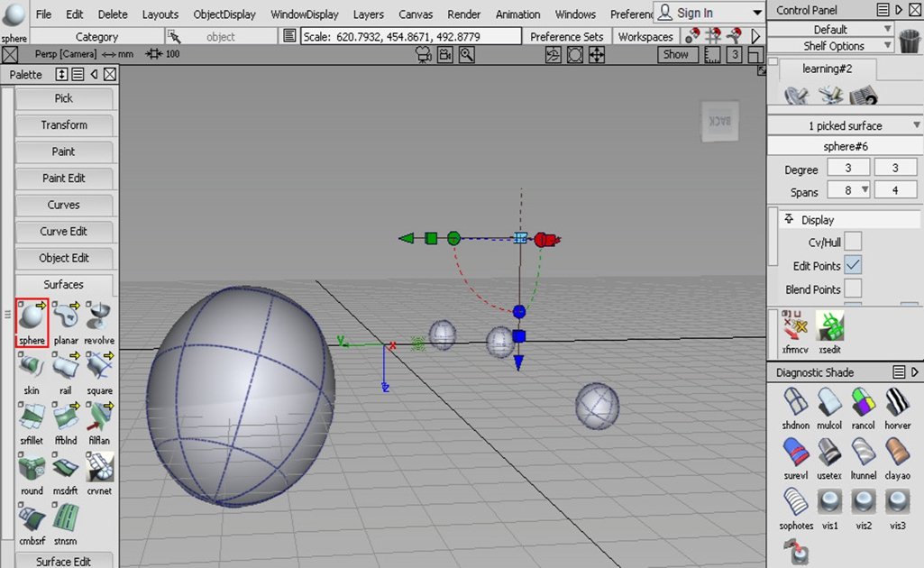Open the Spans value dropdown arrow
Image resolution: width=924 pixels, height=568 pixels.
pos(865,189)
